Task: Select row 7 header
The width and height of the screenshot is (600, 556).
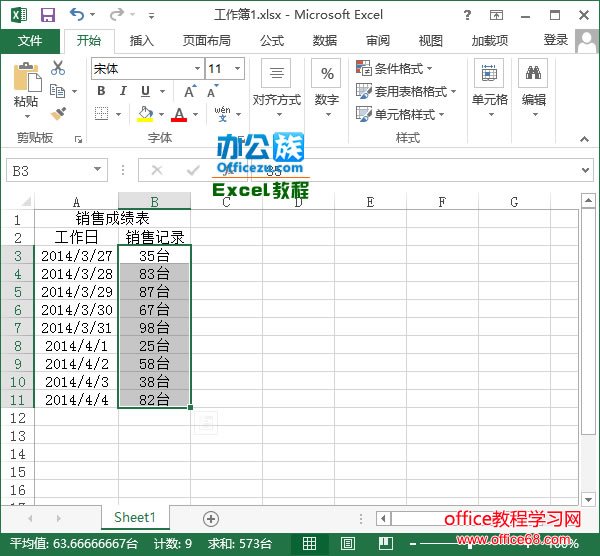Action: (18, 328)
